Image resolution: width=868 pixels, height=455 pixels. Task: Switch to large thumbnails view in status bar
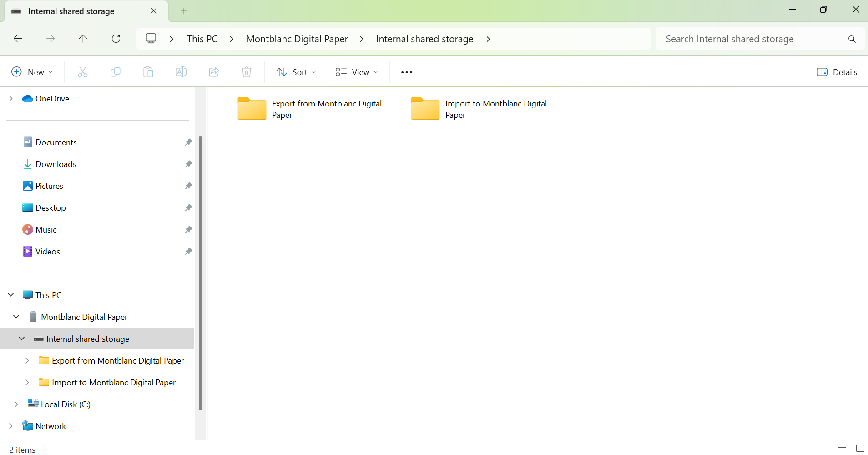[860, 449]
